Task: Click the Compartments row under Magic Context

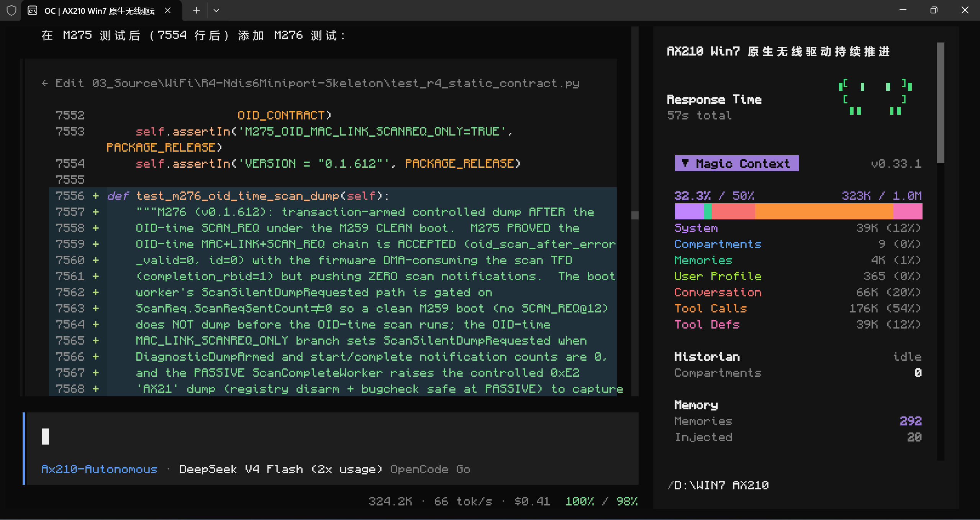Action: coord(798,244)
